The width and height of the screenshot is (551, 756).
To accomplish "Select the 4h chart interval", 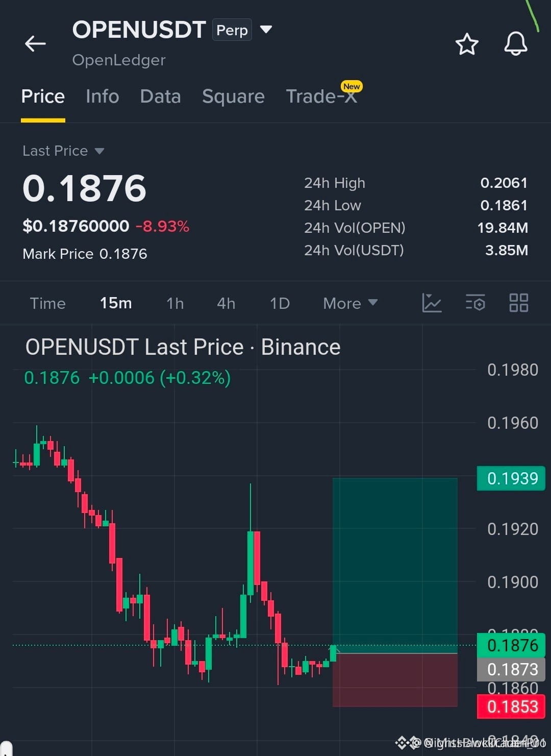I will (x=226, y=303).
